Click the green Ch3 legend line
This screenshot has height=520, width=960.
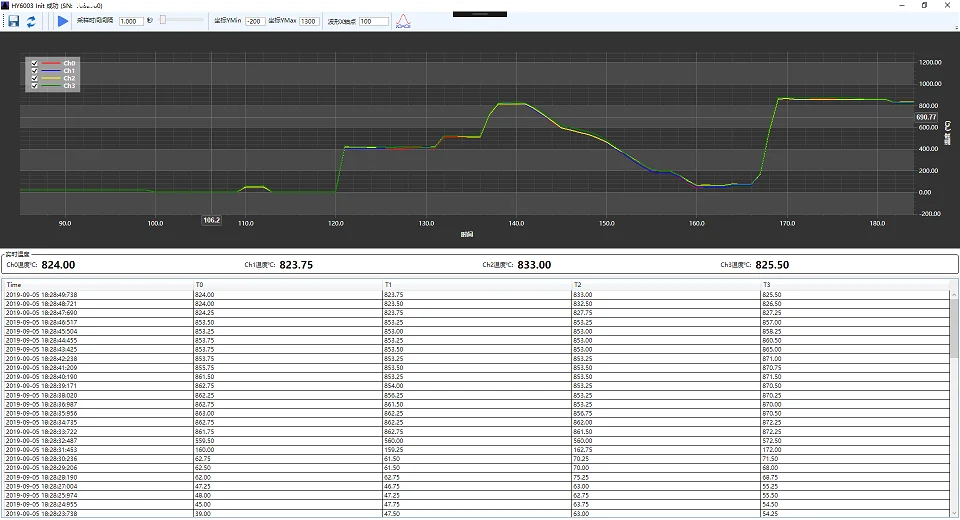51,86
